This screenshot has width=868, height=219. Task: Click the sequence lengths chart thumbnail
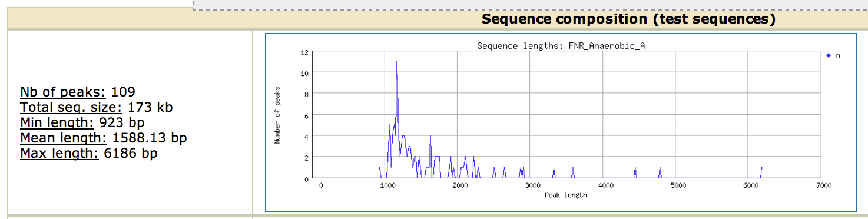pyautogui.click(x=561, y=122)
